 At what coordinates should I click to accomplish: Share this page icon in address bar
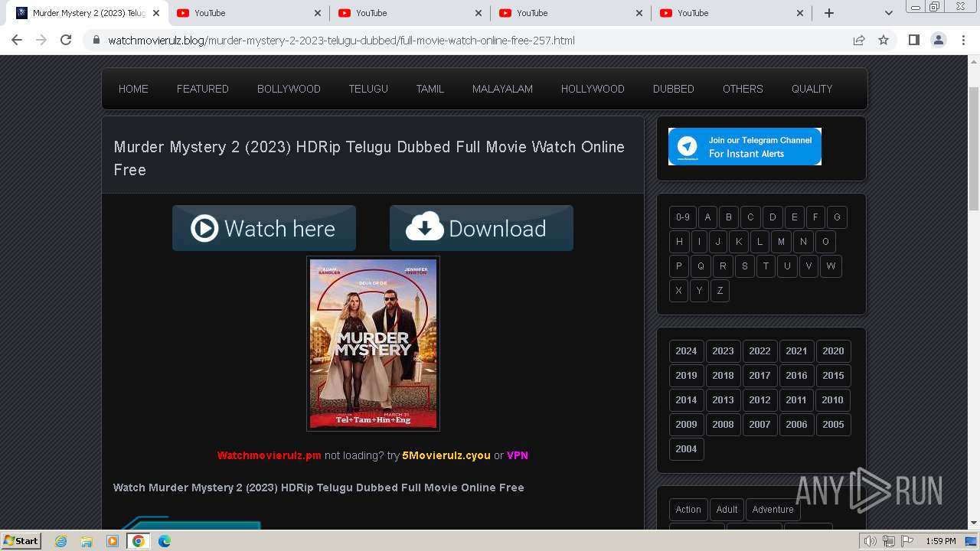click(859, 40)
